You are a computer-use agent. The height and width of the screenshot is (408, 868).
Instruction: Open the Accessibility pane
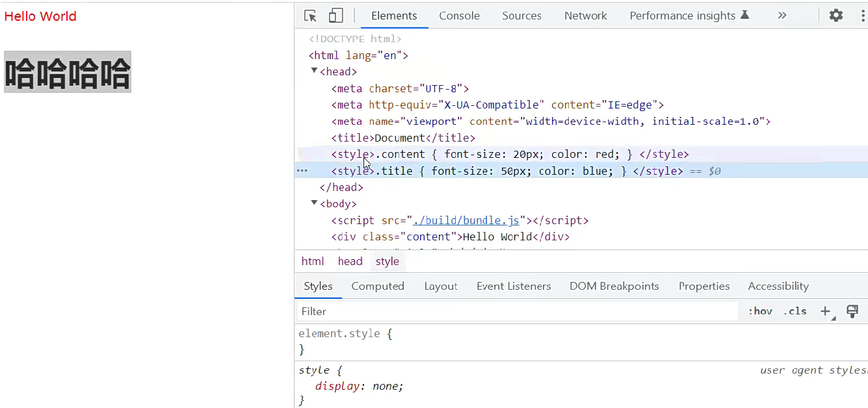(778, 286)
